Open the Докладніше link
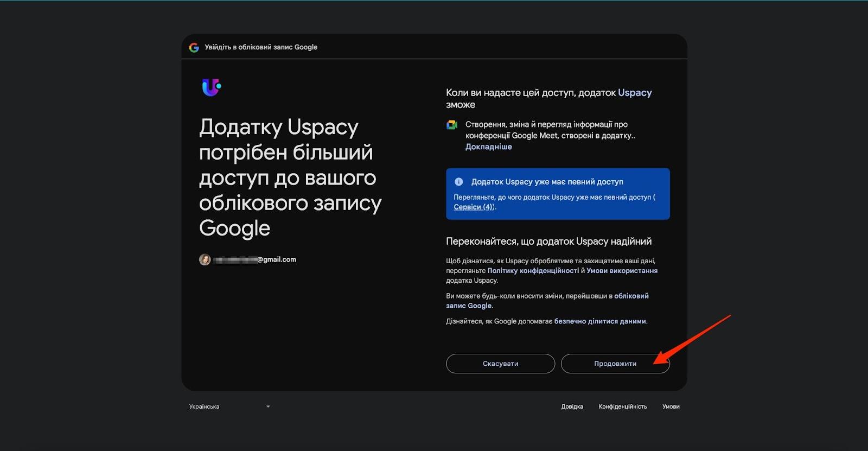This screenshot has height=451, width=868. pos(488,147)
